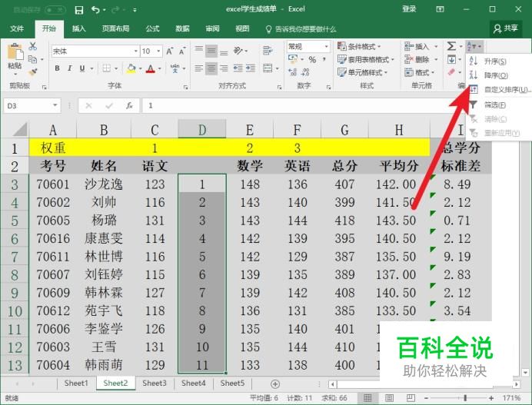Toggle center horizontal alignment
Image resolution: width=532 pixels, height=405 pixels.
(211, 68)
